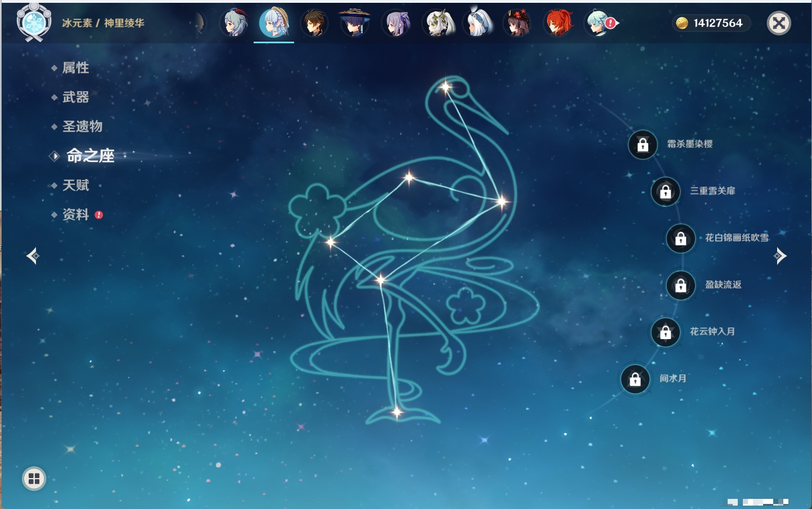Go to previous character with left arrow
Screen dimensions: 812x509
pos(33,256)
